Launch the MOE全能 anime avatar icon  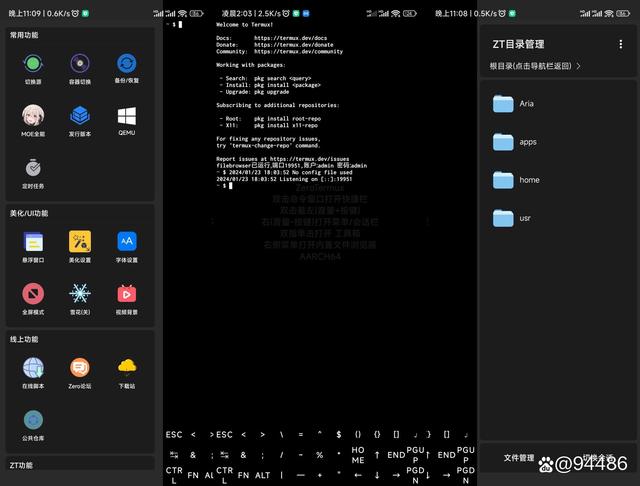click(x=33, y=115)
